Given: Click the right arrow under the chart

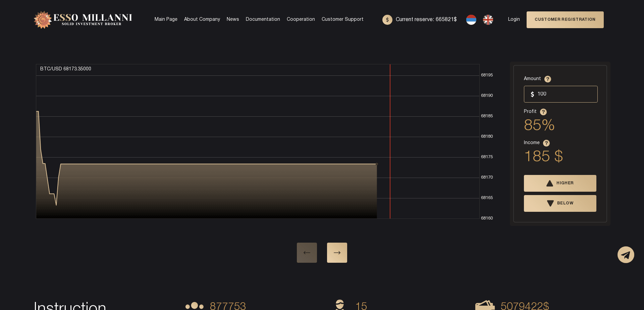Looking at the screenshot, I should click(337, 252).
